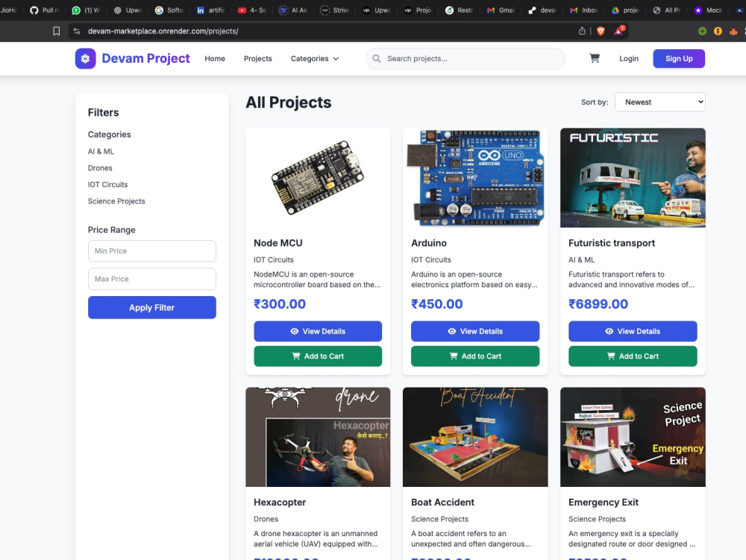This screenshot has width=746, height=560.
Task: Switch to the Mock browser tab
Action: tap(708, 10)
